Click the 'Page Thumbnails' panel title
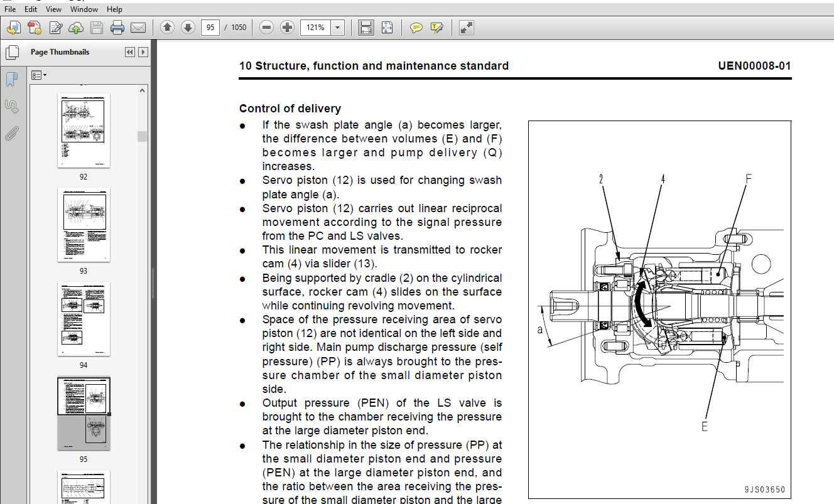Image resolution: width=834 pixels, height=504 pixels. pos(60,52)
